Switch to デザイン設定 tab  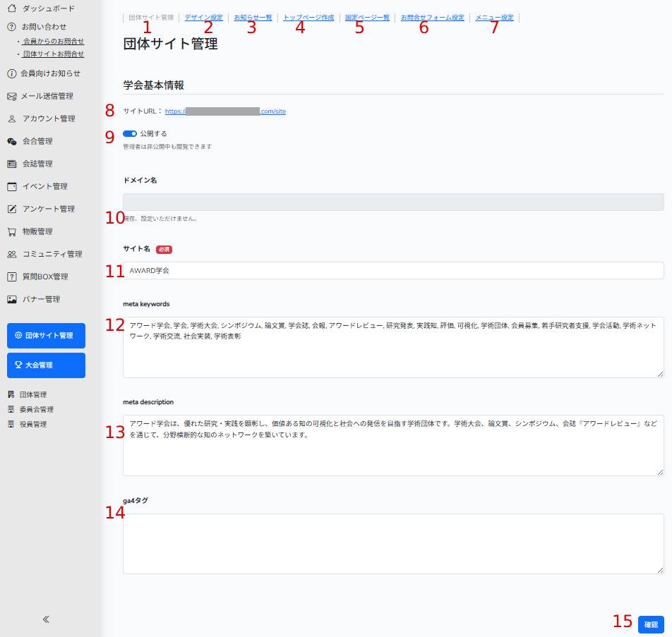coord(203,17)
